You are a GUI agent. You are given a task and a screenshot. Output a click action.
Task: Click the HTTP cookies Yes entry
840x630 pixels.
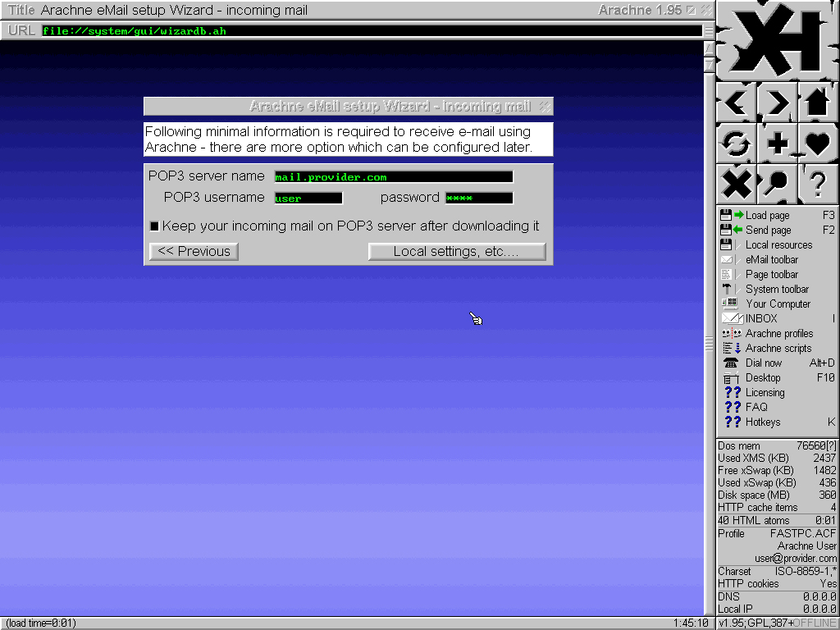tap(778, 583)
